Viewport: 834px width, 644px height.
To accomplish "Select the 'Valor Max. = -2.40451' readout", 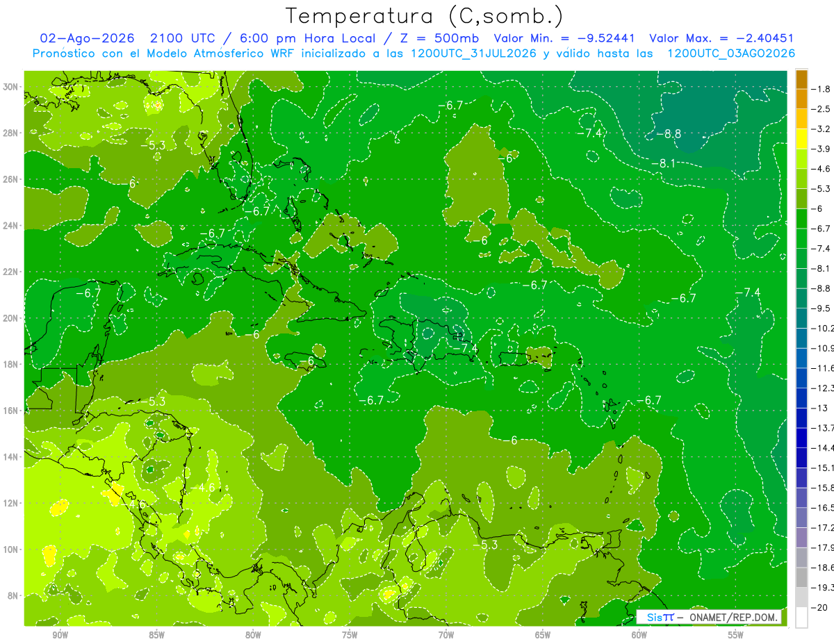I will 721,38.
